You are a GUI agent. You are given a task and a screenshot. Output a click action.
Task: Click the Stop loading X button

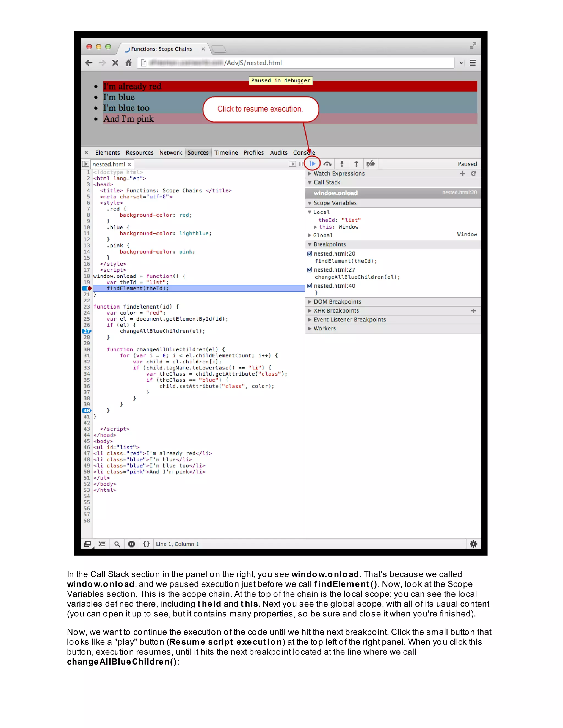[x=115, y=63]
